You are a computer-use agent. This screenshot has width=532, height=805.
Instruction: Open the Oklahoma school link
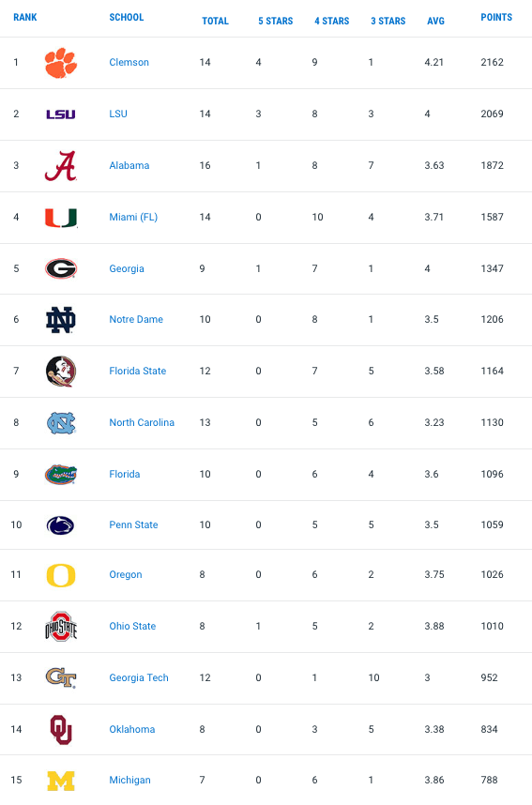(132, 729)
